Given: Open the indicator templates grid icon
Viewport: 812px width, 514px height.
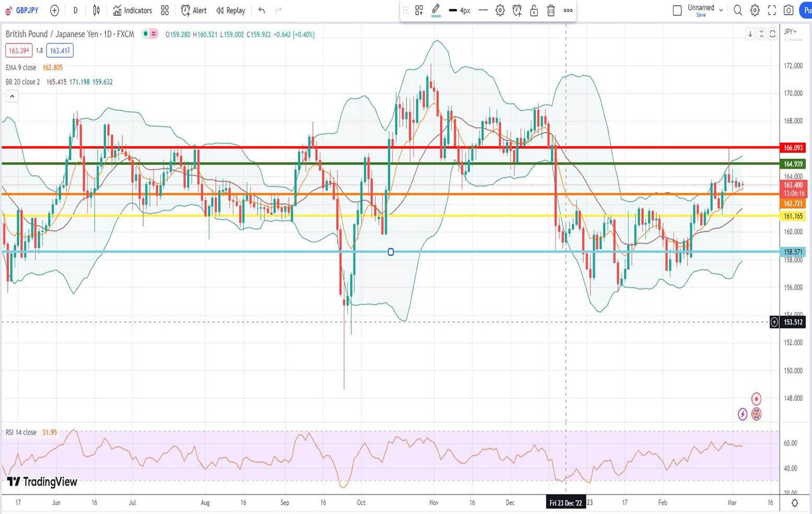Looking at the screenshot, I should click(x=165, y=10).
